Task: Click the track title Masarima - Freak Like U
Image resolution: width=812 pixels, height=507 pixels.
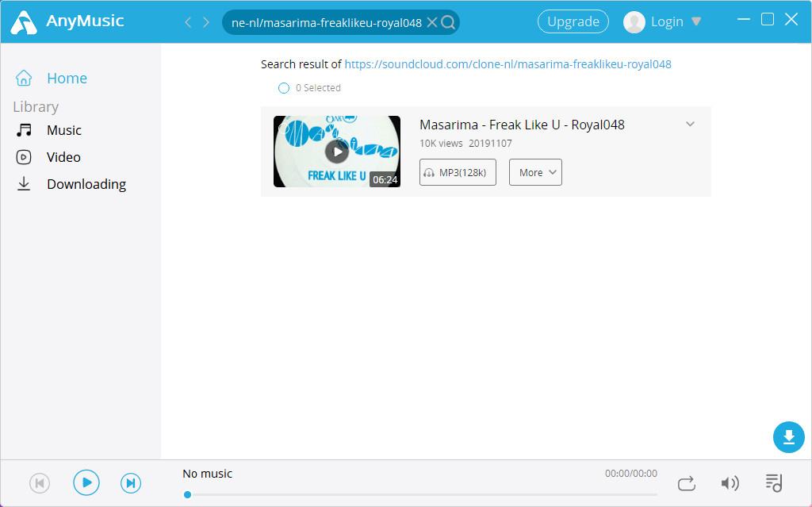Action: point(522,125)
